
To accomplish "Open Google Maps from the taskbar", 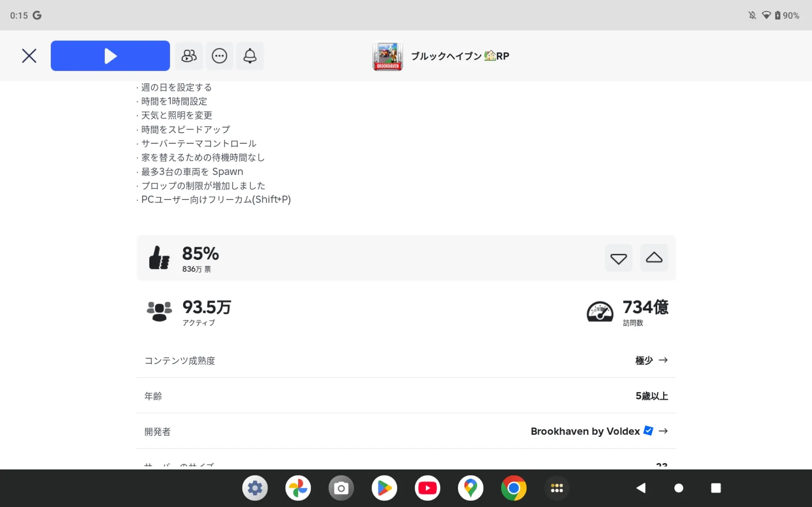I will (470, 488).
